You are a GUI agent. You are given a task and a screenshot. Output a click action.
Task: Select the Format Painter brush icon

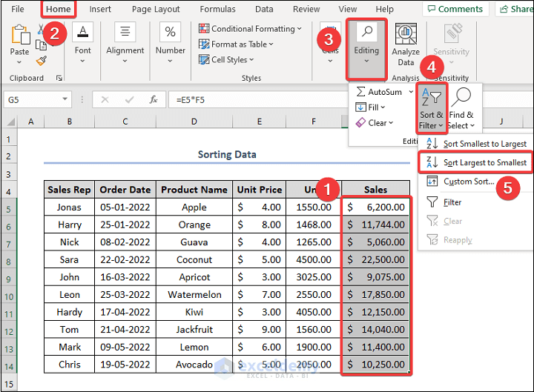pos(42,61)
